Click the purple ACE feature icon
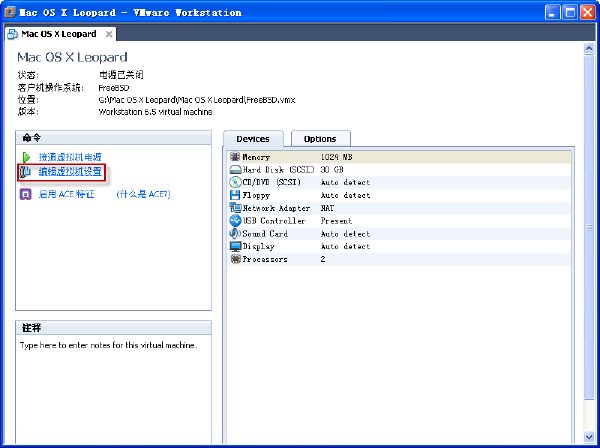Viewport: 600px width, 448px height. [26, 194]
